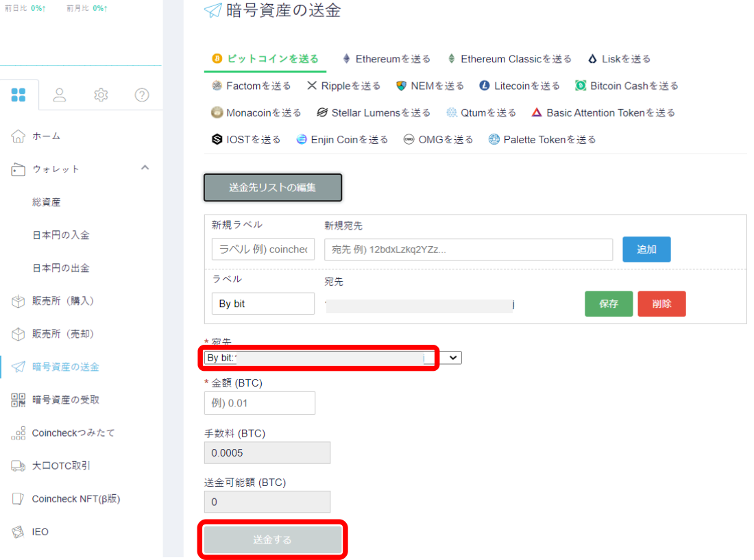The width and height of the screenshot is (754, 560).
Task: Open 日本円の入金 page
Action: point(60,235)
